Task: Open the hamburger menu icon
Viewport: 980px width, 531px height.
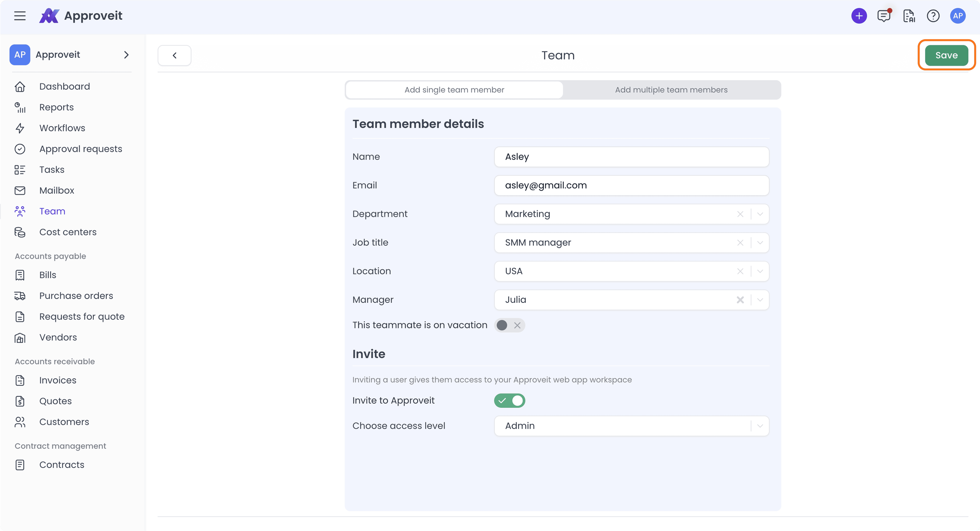Action: (20, 16)
